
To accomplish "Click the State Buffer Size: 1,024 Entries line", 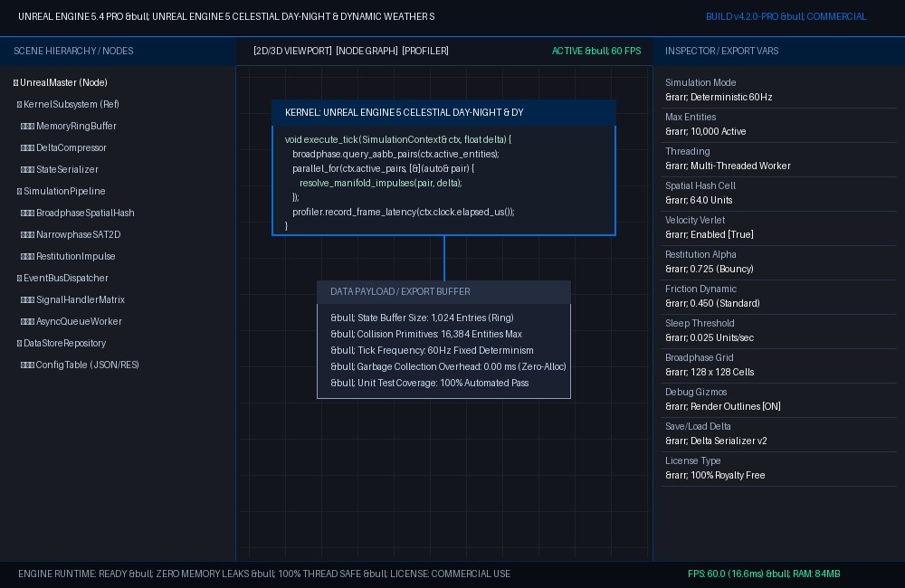I will coord(422,318).
